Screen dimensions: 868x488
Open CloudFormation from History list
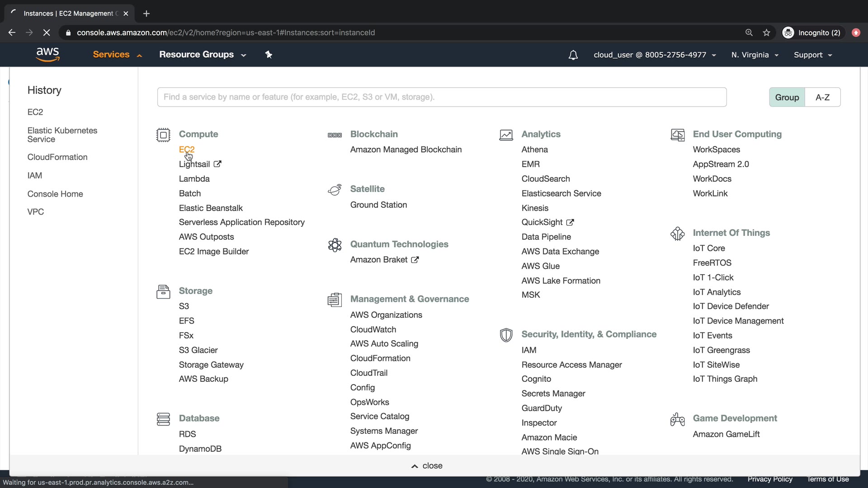coord(57,157)
